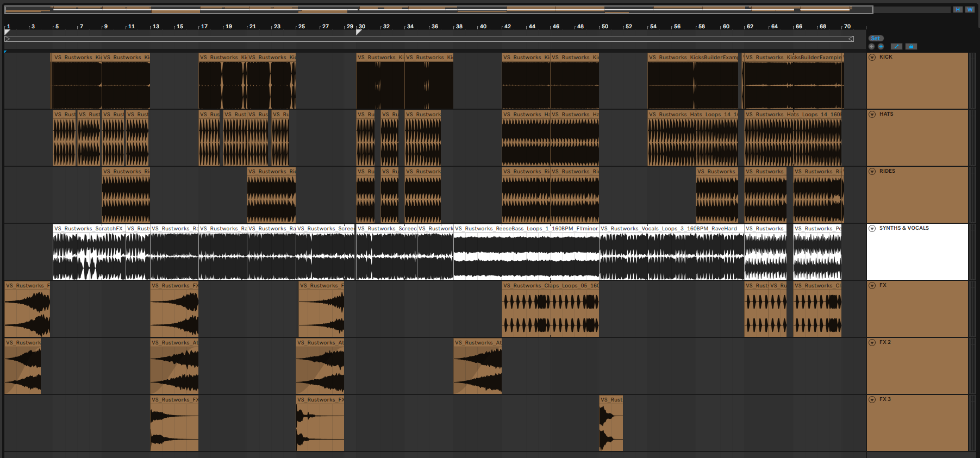Unfold the RIDES track
This screenshot has height=458, width=980.
pyautogui.click(x=872, y=171)
